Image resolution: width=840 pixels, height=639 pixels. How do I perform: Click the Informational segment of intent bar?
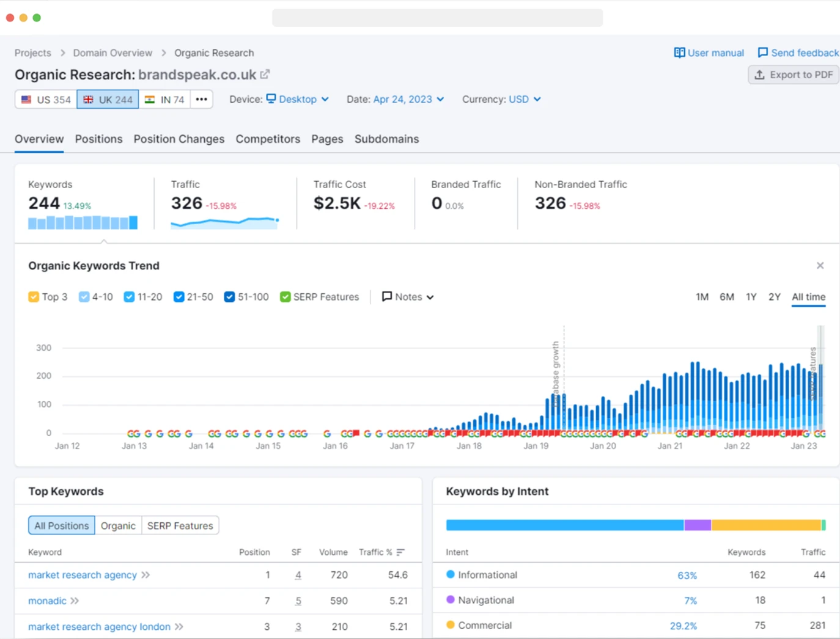pyautogui.click(x=564, y=525)
